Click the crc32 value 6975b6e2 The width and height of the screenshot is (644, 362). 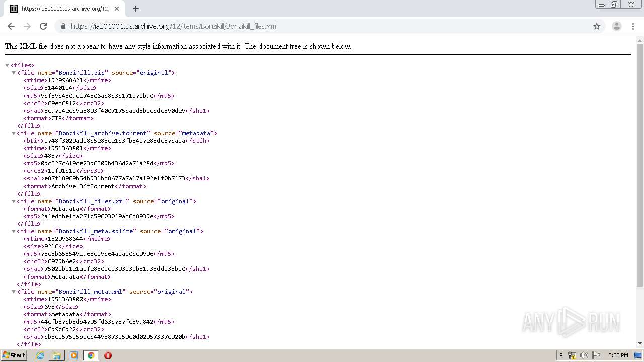[x=62, y=261]
